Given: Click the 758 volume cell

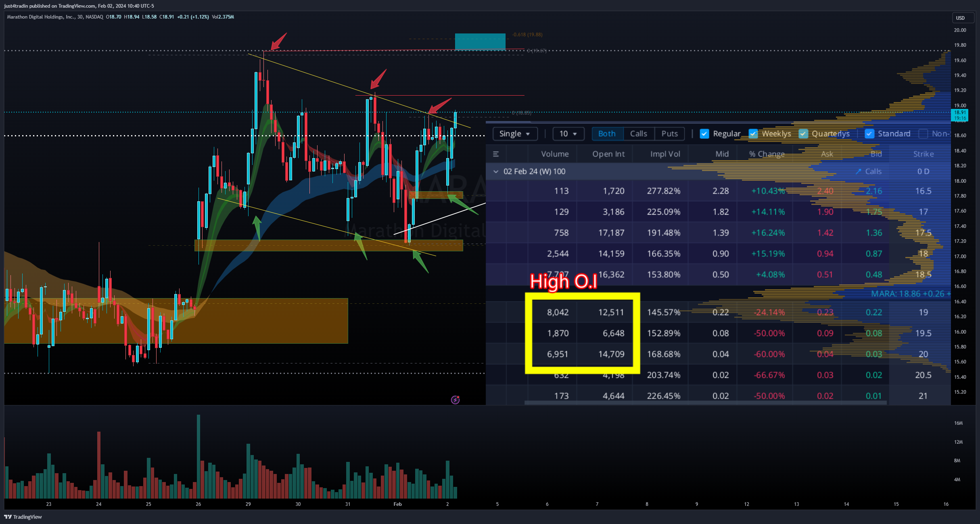Looking at the screenshot, I should (562, 233).
